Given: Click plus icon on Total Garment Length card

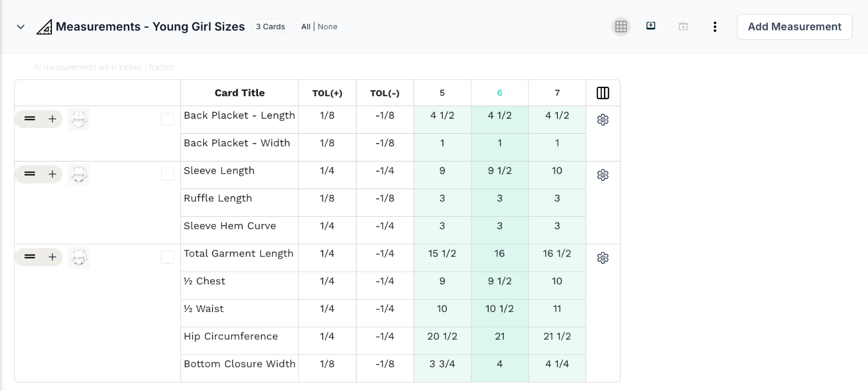Looking at the screenshot, I should click(52, 257).
